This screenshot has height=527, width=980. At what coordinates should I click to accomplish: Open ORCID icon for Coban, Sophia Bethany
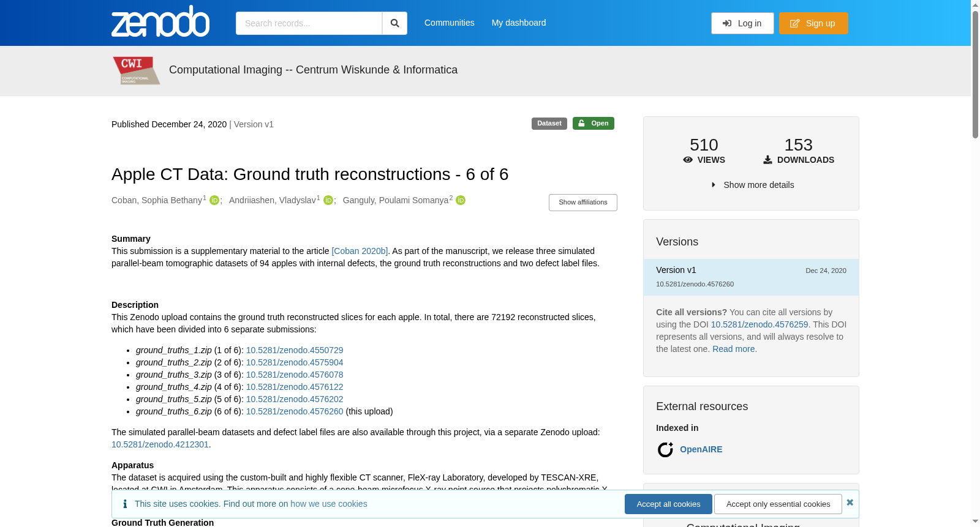pyautogui.click(x=214, y=201)
